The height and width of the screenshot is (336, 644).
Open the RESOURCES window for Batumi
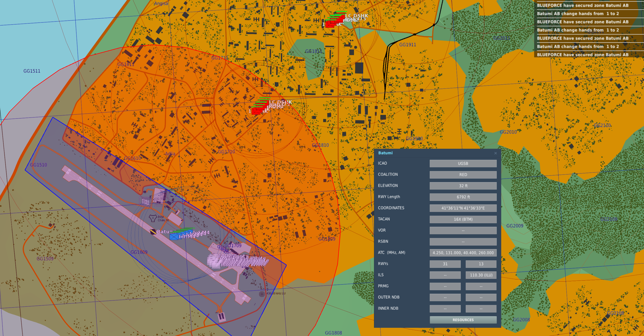point(463,320)
